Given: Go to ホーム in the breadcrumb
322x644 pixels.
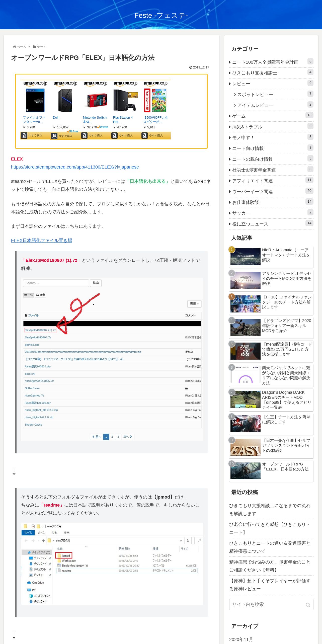Looking at the screenshot, I should pos(21,47).
